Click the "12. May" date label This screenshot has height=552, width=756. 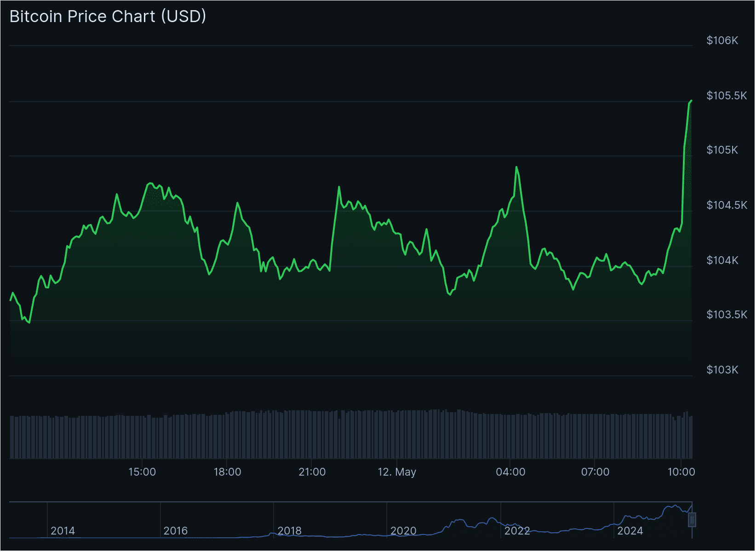(397, 472)
